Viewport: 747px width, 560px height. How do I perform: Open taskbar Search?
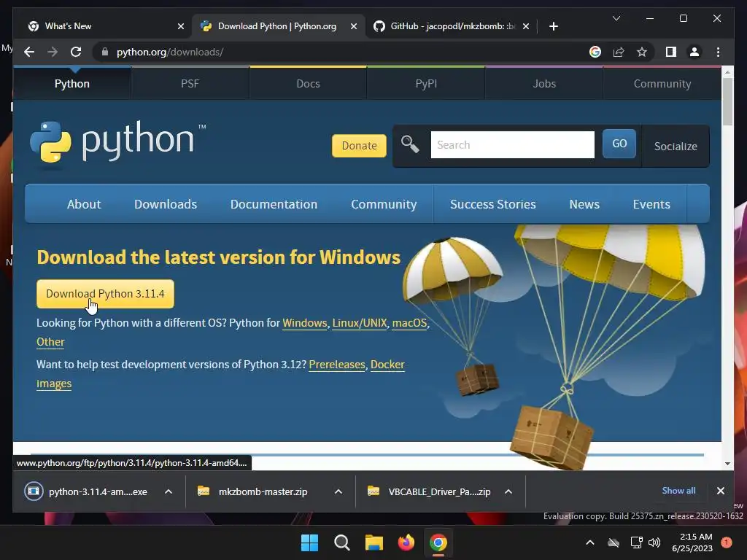[x=341, y=542]
